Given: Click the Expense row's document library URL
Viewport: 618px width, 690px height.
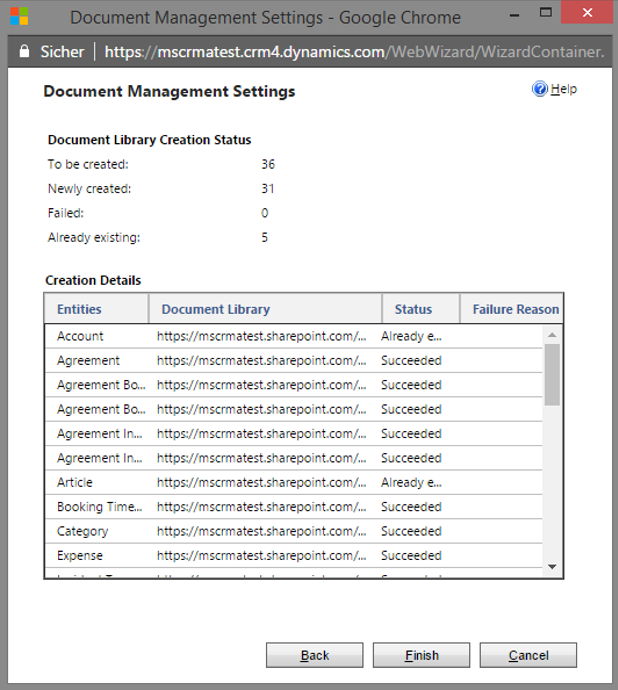Looking at the screenshot, I should click(261, 555).
